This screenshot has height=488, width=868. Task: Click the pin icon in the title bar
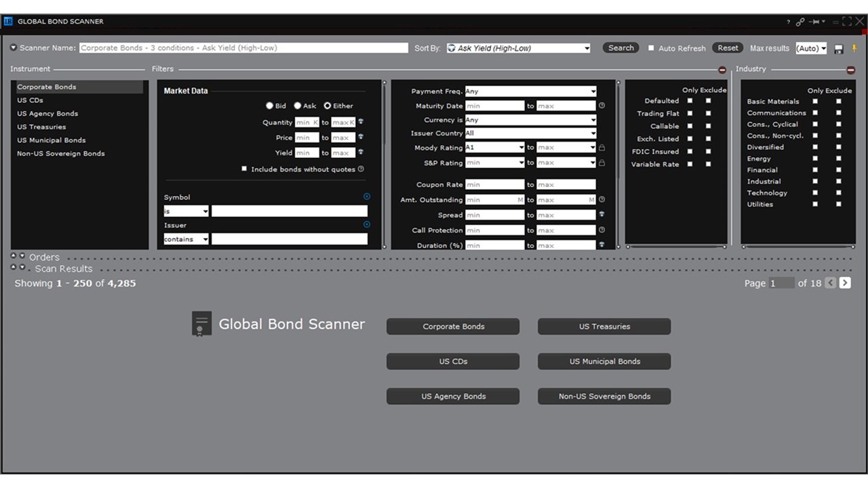click(814, 21)
